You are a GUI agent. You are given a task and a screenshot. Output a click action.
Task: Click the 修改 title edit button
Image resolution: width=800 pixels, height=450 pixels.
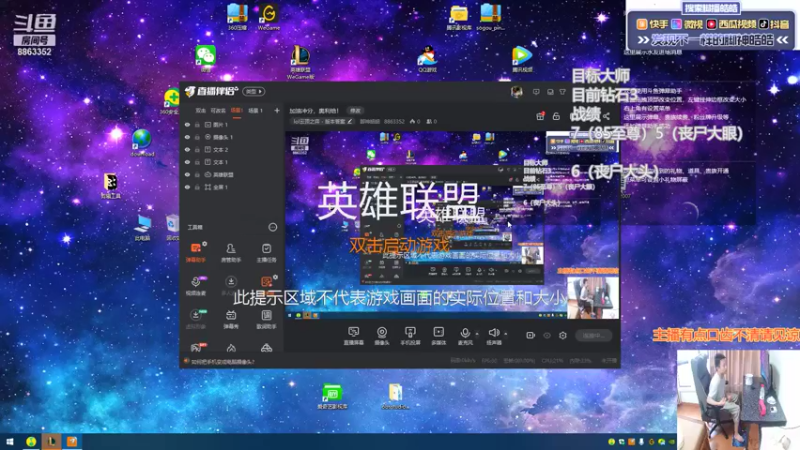pyautogui.click(x=355, y=110)
